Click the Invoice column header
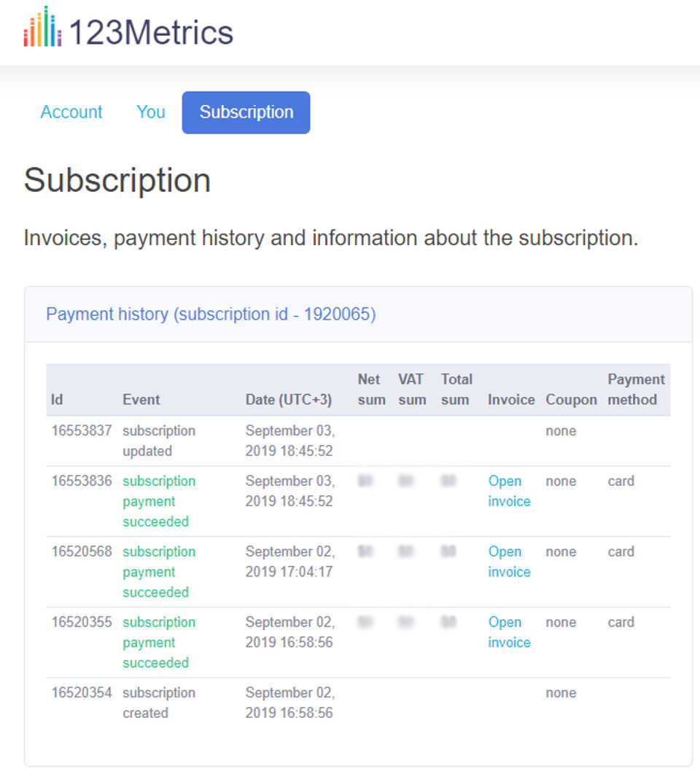Screen dimensions: 700x774 point(511,399)
